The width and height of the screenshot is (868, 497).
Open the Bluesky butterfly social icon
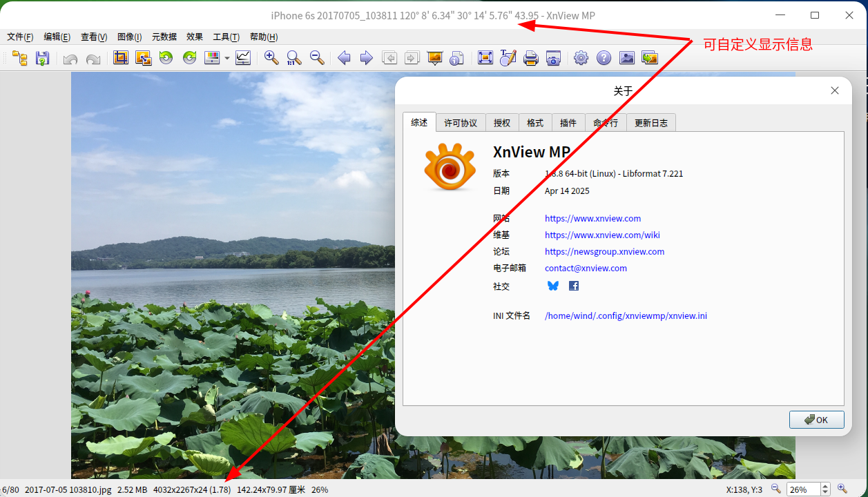point(553,286)
